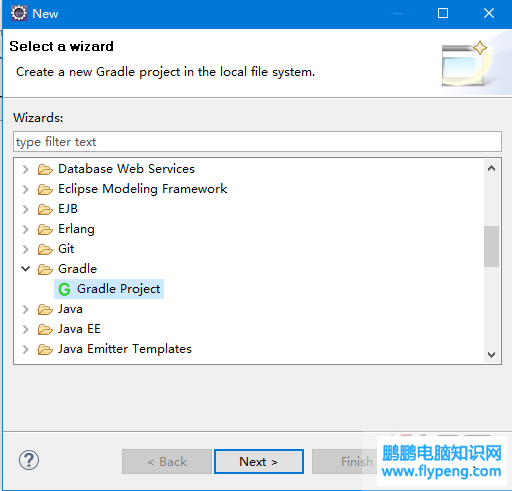This screenshot has height=491, width=512.
Task: Expand the Database Web Services node
Action: click(26, 169)
